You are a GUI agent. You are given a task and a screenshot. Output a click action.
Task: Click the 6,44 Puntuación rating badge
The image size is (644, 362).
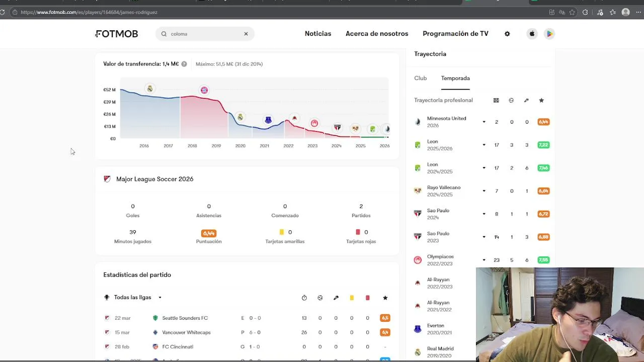point(209,233)
